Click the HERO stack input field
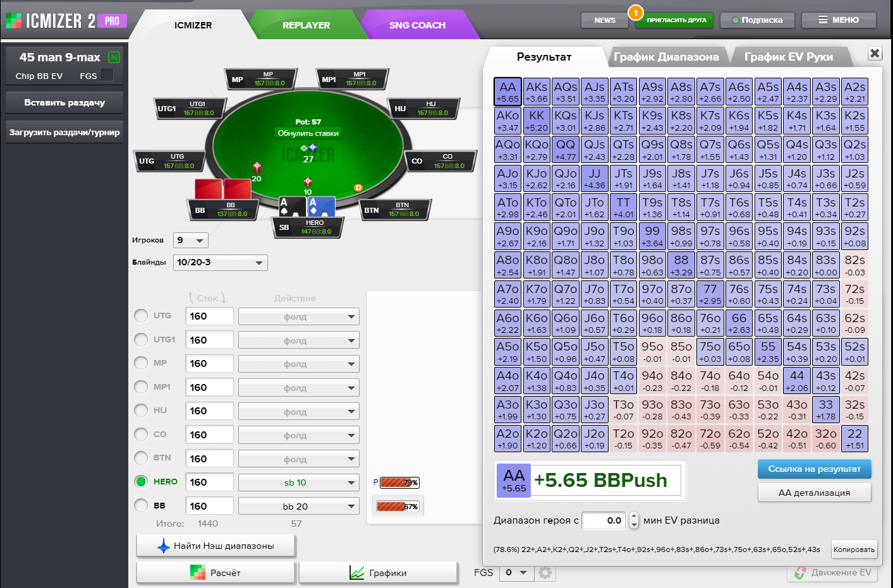 [x=210, y=482]
